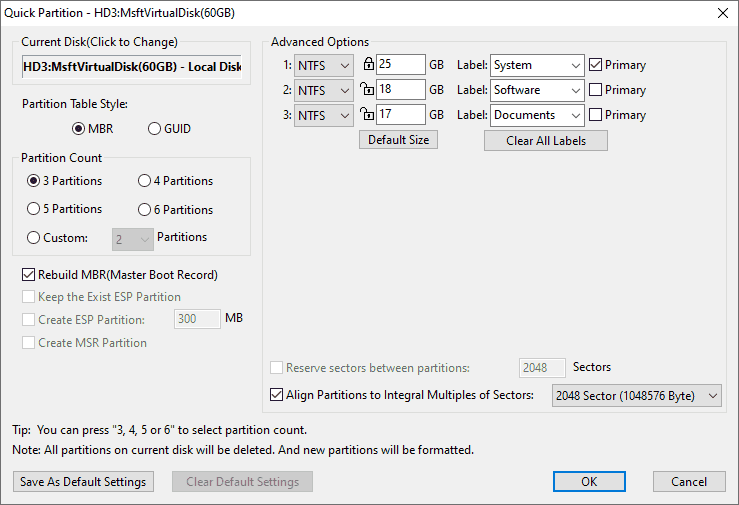Click the Default Size button
The image size is (739, 505).
(398, 140)
